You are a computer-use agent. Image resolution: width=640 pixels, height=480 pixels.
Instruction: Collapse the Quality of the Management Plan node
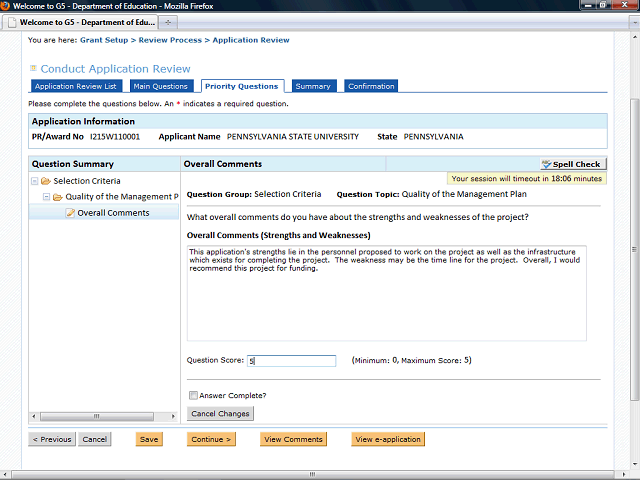(47, 197)
